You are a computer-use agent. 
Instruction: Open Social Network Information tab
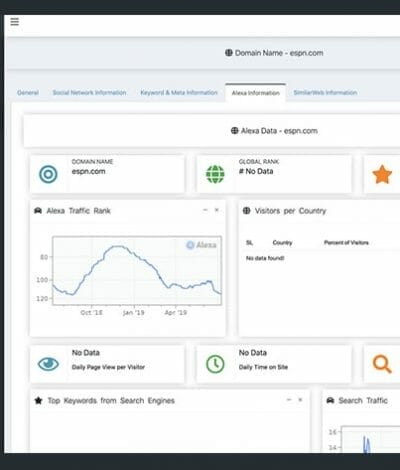click(x=89, y=93)
